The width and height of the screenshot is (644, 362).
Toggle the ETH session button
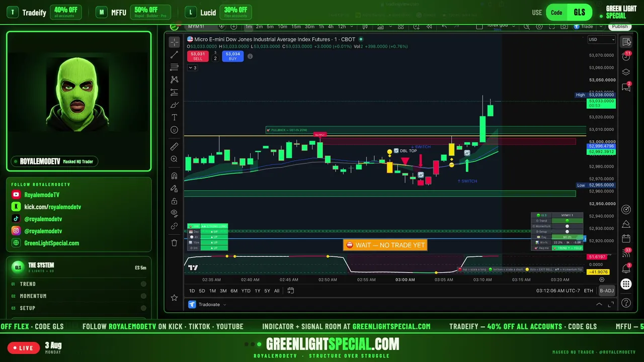[x=588, y=291]
